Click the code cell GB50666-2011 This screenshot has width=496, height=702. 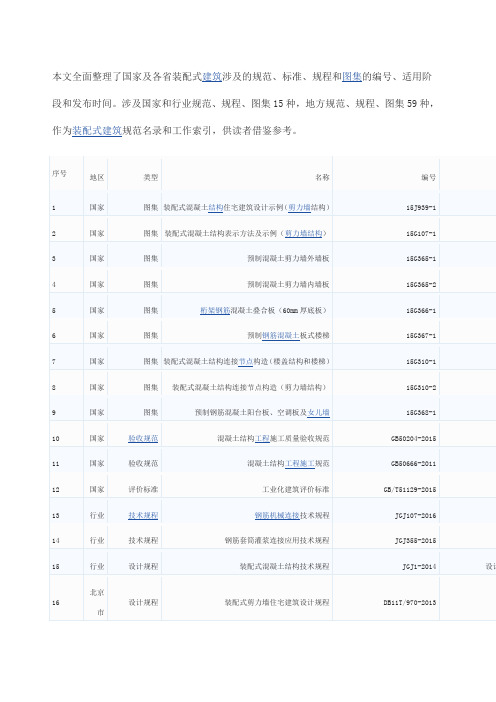tap(414, 463)
